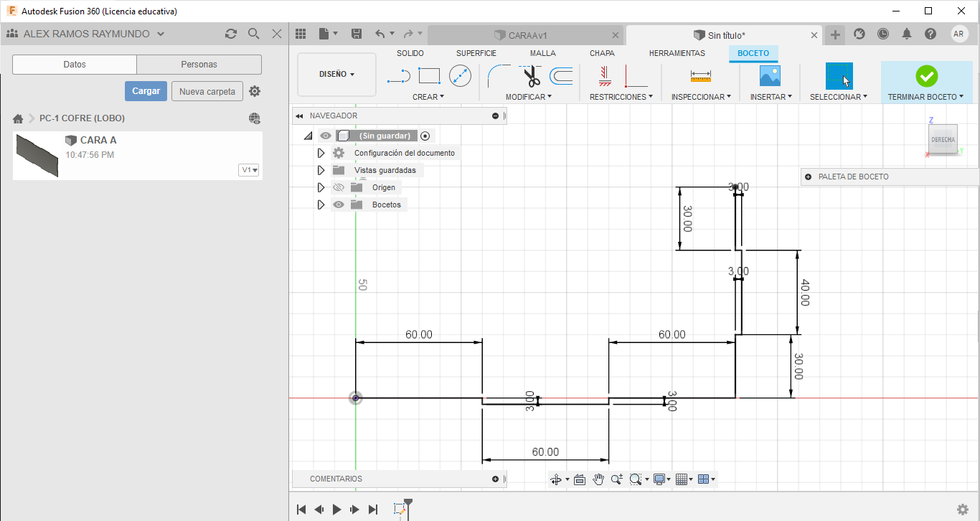The width and height of the screenshot is (980, 521).
Task: Open the V1 version dropdown
Action: (250, 170)
